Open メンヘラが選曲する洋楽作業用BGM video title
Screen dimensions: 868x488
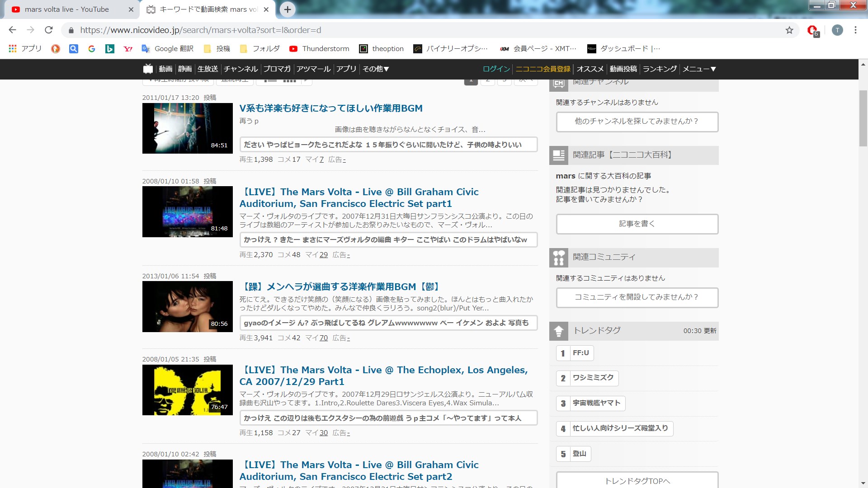340,287
